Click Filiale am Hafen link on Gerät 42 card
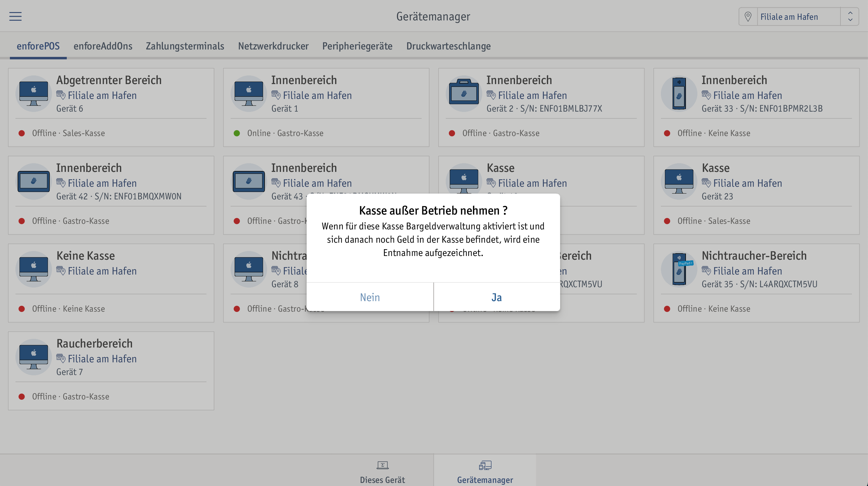The image size is (868, 486). [x=102, y=183]
